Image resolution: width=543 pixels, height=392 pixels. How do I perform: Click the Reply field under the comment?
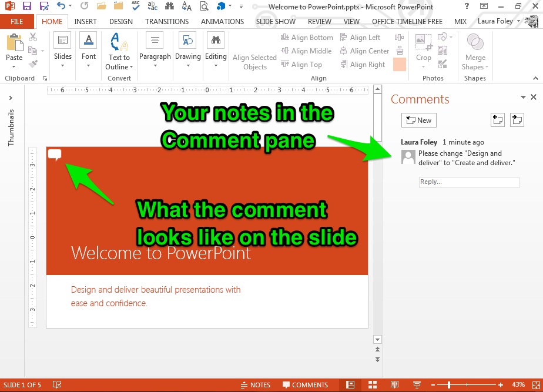469,182
